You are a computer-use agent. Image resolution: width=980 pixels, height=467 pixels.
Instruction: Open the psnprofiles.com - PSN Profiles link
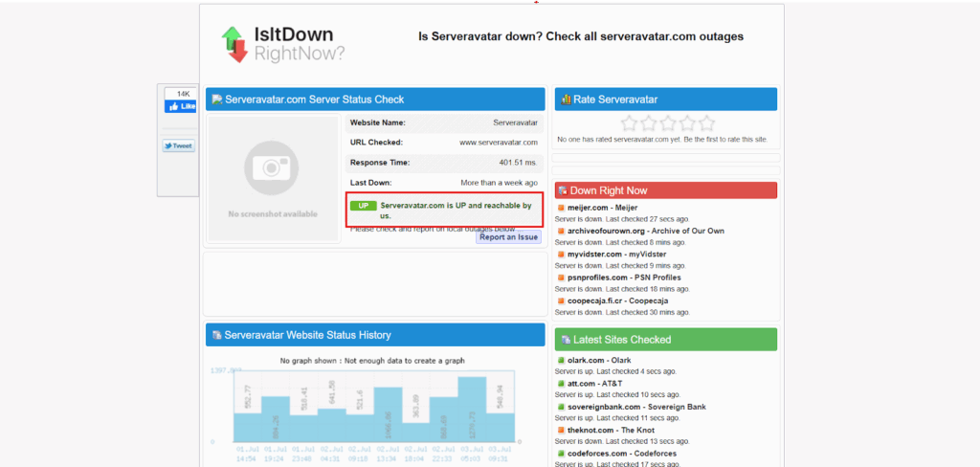tap(624, 277)
